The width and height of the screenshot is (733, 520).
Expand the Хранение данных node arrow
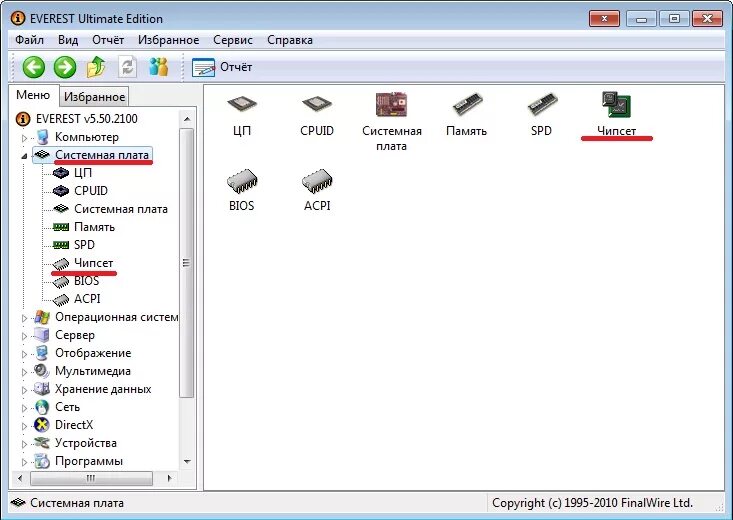point(25,390)
